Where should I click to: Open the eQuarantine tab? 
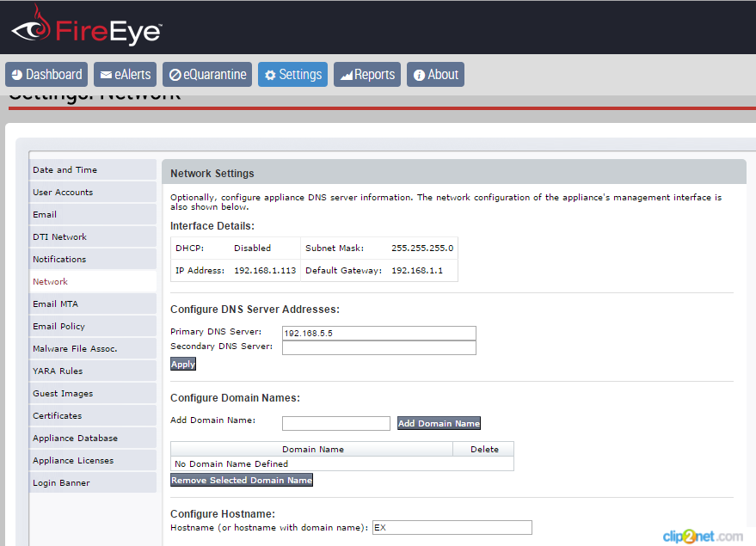pyautogui.click(x=206, y=74)
